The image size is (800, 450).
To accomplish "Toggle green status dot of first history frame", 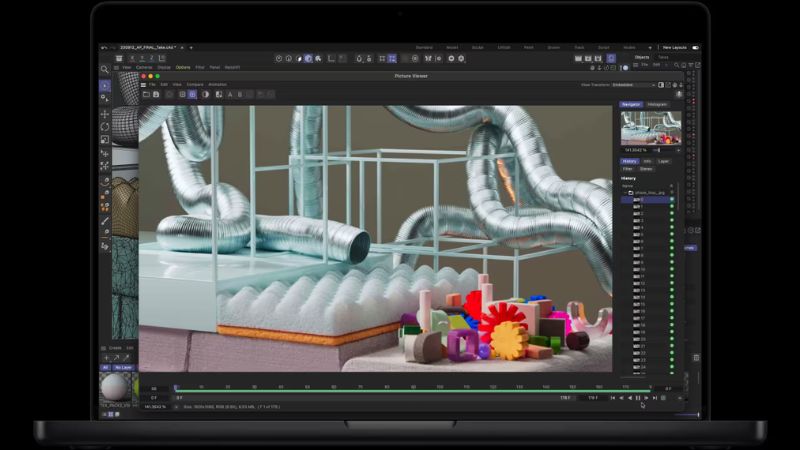I will 672,200.
